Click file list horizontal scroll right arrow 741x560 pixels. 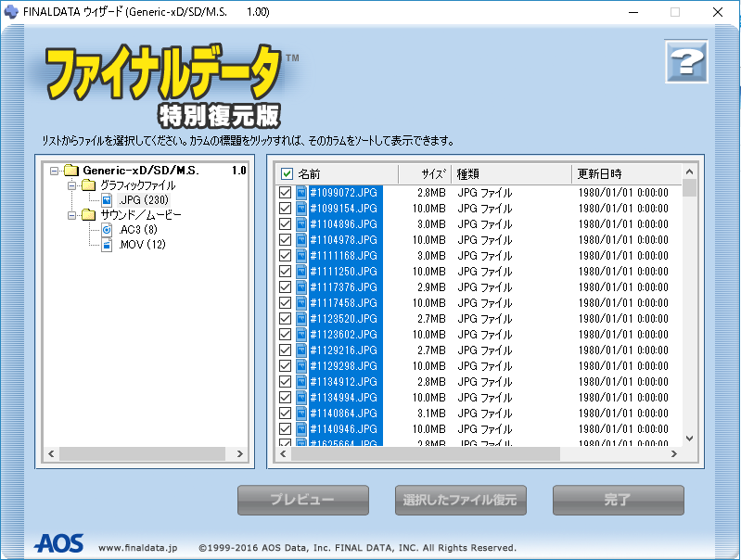[674, 454]
